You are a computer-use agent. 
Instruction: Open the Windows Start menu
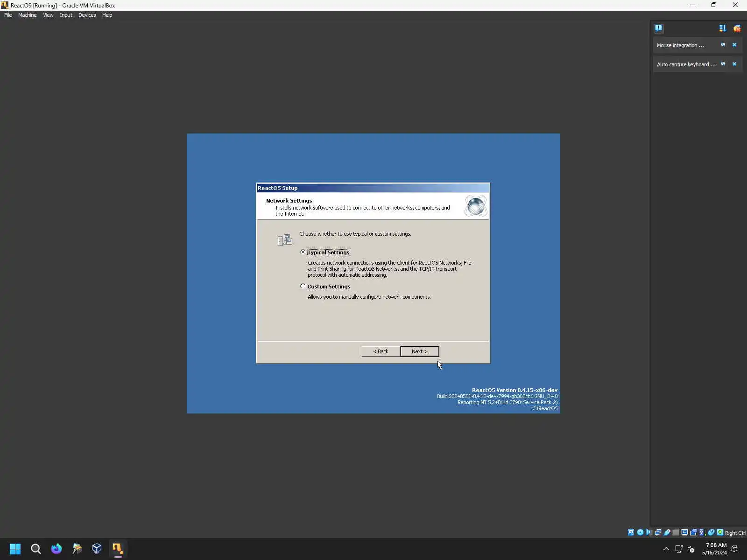coord(15,549)
